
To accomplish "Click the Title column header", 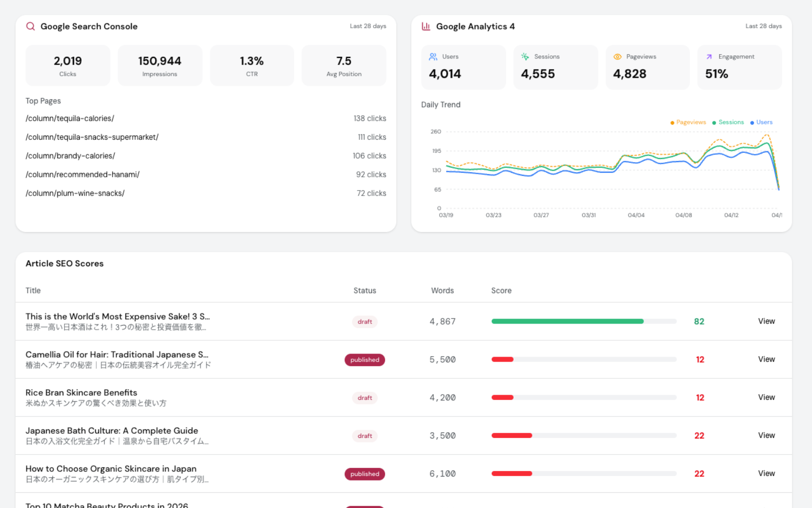I will tap(33, 291).
